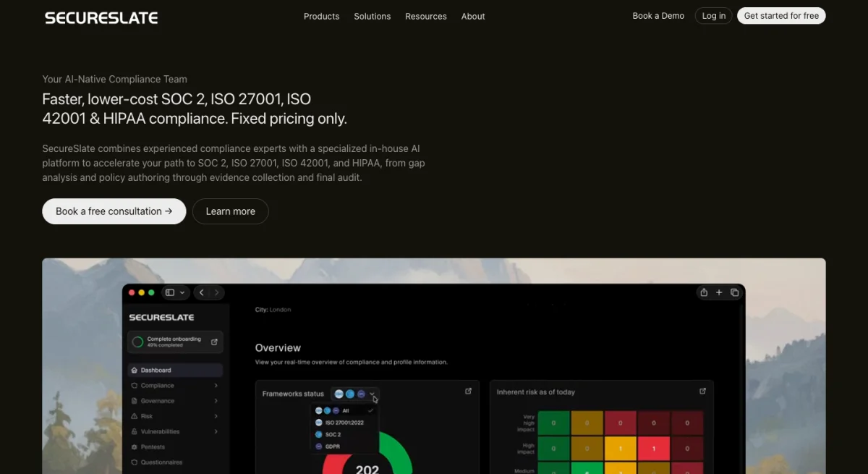The image size is (868, 474).
Task: Click the City: London text
Action: [x=273, y=310]
